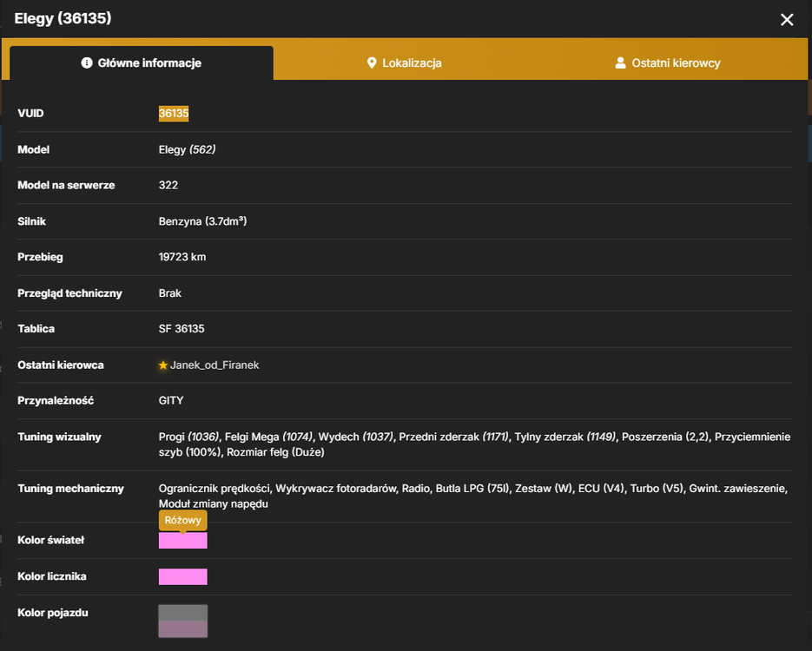Click the Tablica value SF 36135

coord(182,329)
